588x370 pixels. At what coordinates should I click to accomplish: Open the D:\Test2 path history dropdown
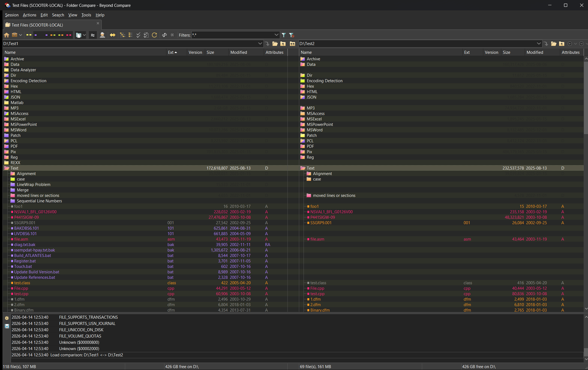click(x=539, y=44)
